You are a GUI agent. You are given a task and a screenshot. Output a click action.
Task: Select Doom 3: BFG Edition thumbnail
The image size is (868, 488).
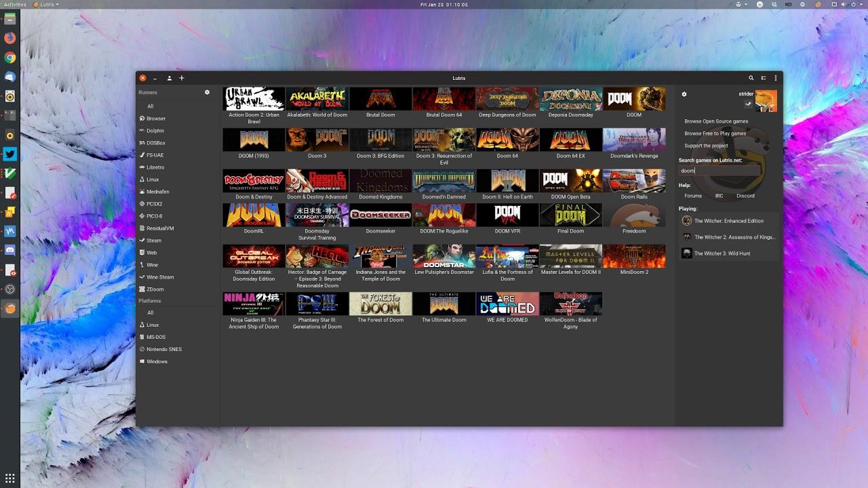[380, 140]
